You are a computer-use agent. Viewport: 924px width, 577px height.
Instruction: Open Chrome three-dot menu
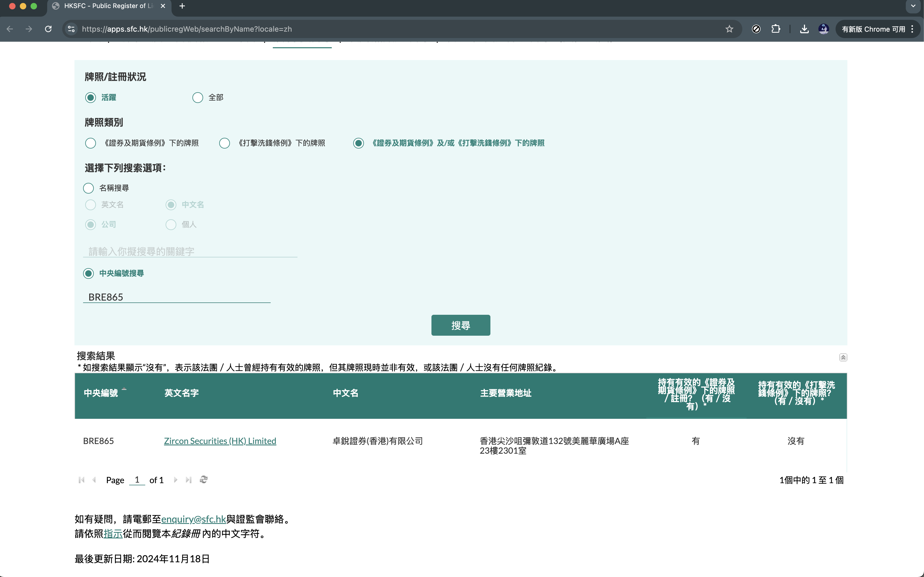pyautogui.click(x=912, y=29)
